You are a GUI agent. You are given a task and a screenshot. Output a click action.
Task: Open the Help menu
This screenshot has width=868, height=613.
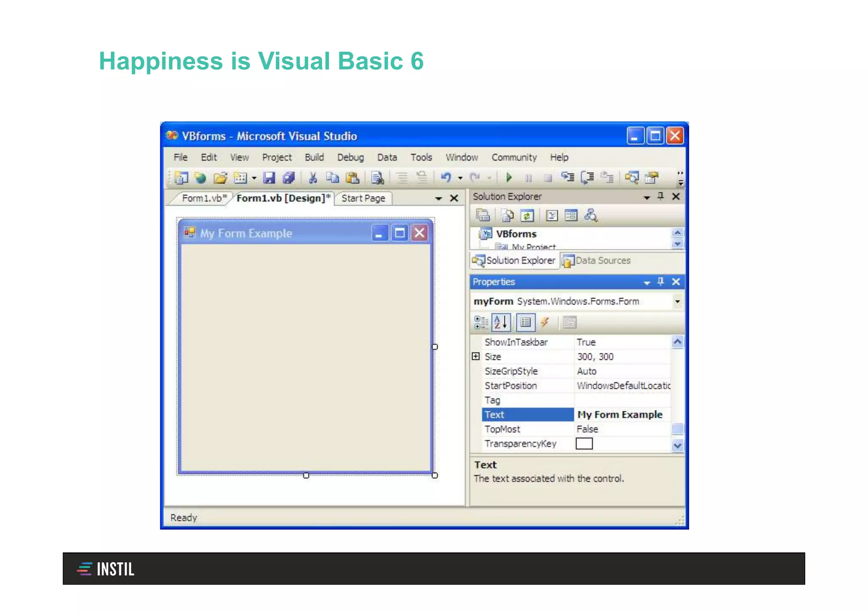tap(559, 157)
